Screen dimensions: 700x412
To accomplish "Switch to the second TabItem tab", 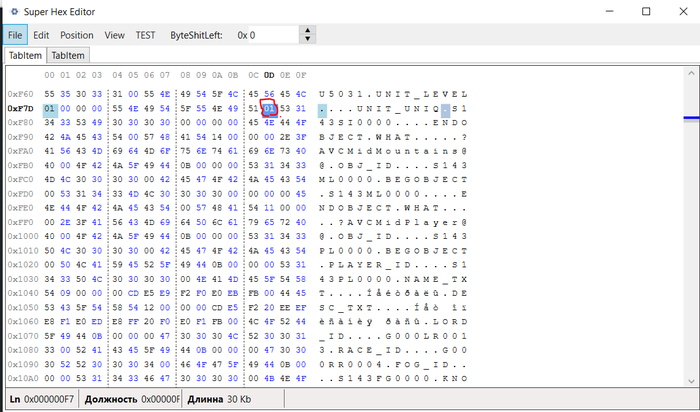I will pos(68,56).
